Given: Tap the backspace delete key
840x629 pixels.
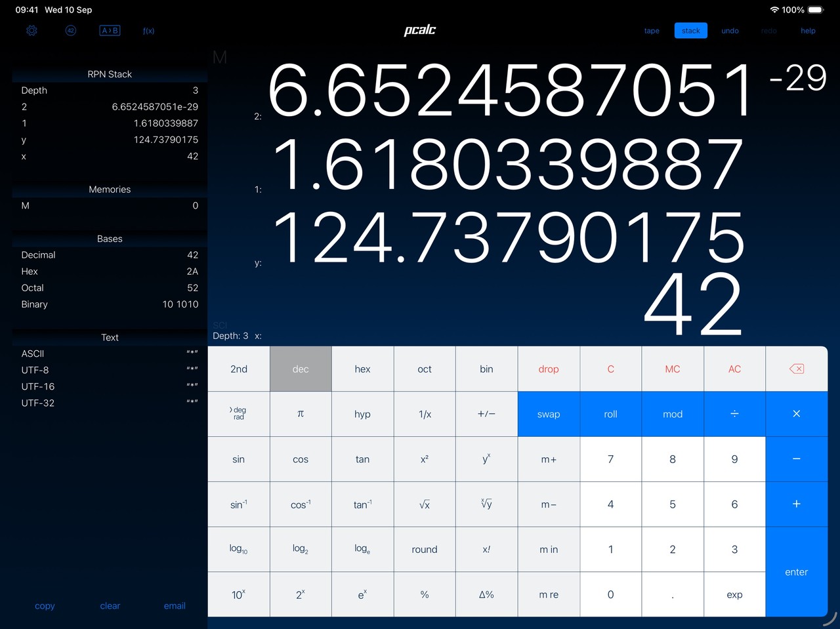Looking at the screenshot, I should tap(797, 369).
